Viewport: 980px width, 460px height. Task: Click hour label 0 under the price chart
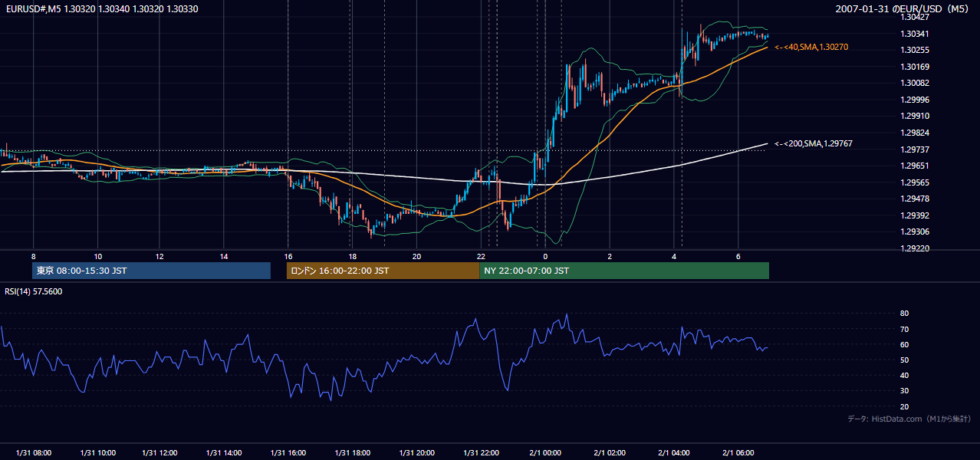pos(545,256)
